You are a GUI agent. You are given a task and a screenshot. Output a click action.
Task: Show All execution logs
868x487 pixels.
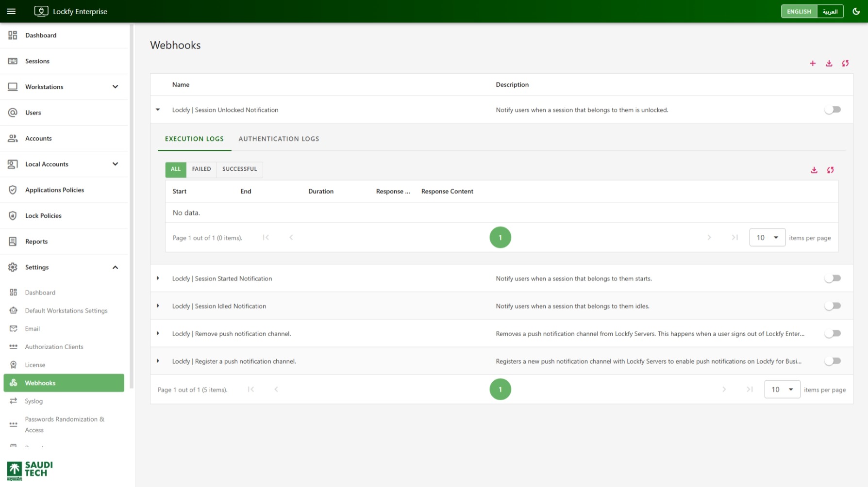176,169
